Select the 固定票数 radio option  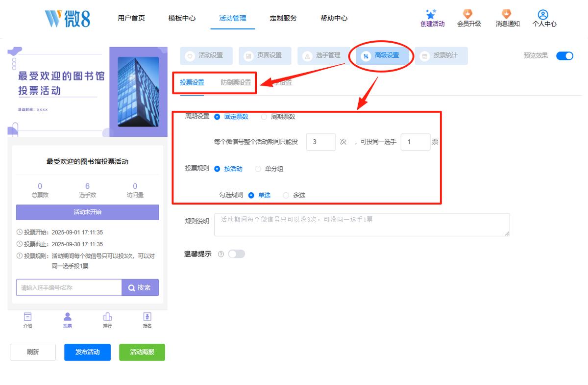tap(217, 117)
